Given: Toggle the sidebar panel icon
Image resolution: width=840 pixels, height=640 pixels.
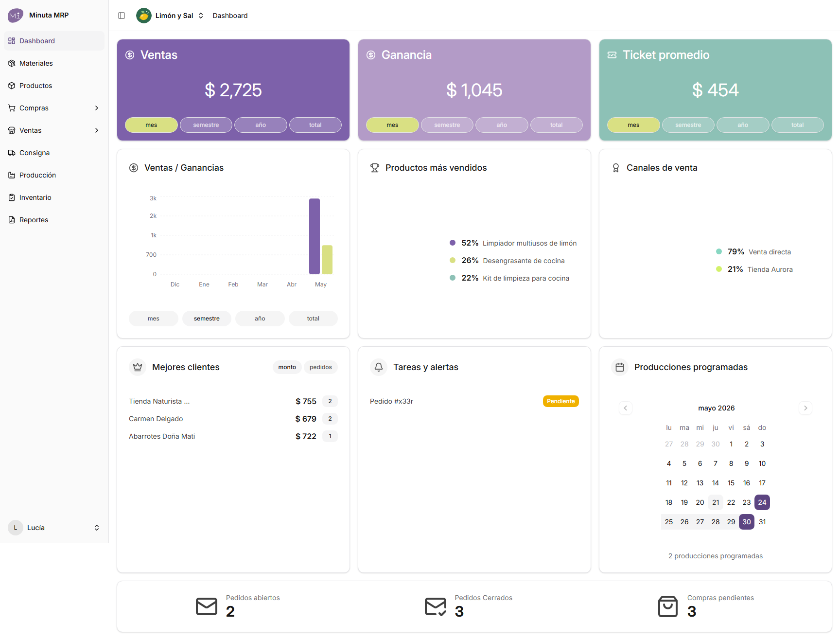Looking at the screenshot, I should 122,16.
